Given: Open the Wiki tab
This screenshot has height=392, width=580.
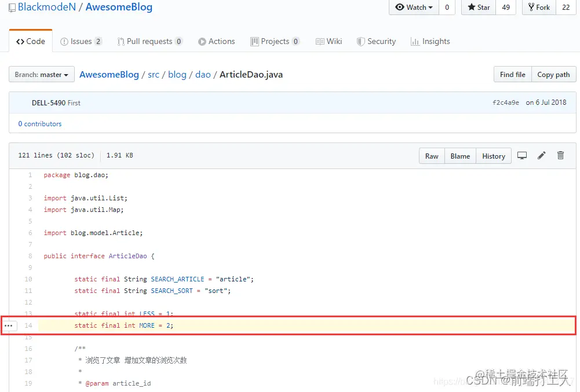Looking at the screenshot, I should 329,42.
